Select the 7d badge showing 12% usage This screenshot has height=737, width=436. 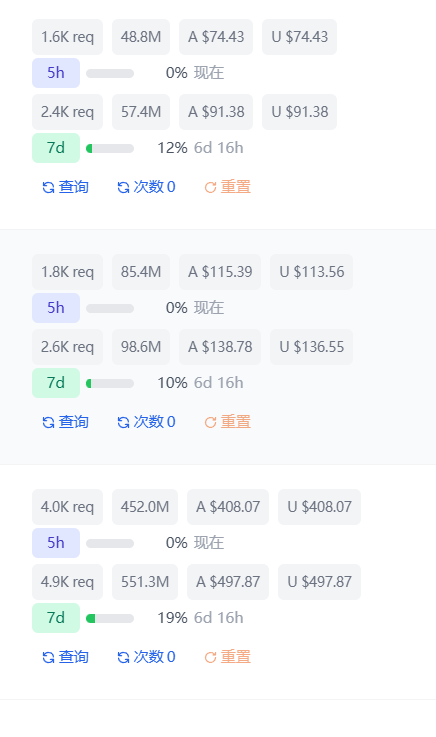point(56,148)
